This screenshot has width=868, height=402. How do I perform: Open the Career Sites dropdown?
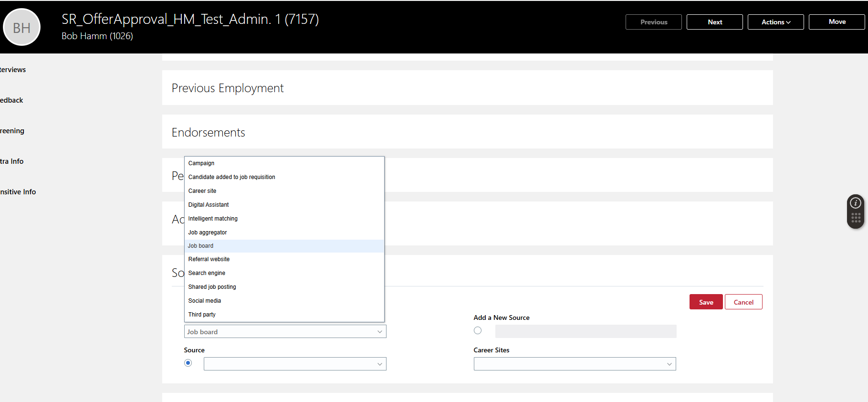coord(575,364)
